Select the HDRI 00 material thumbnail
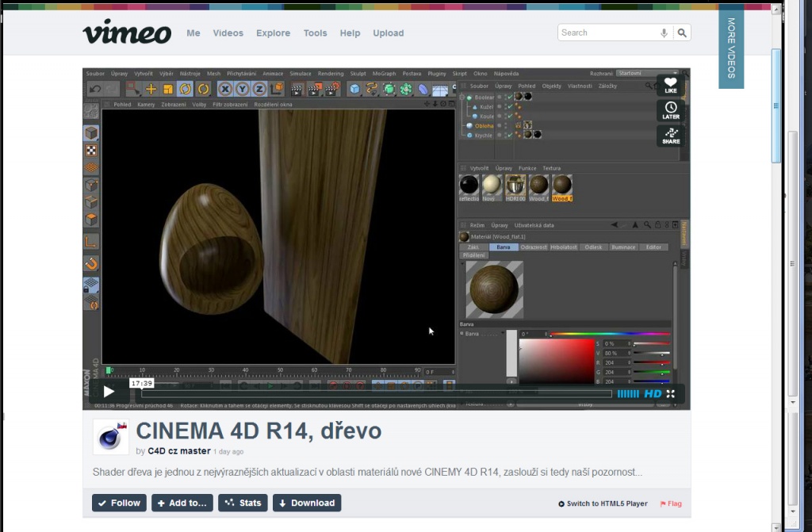This screenshot has width=812, height=532. click(x=515, y=188)
